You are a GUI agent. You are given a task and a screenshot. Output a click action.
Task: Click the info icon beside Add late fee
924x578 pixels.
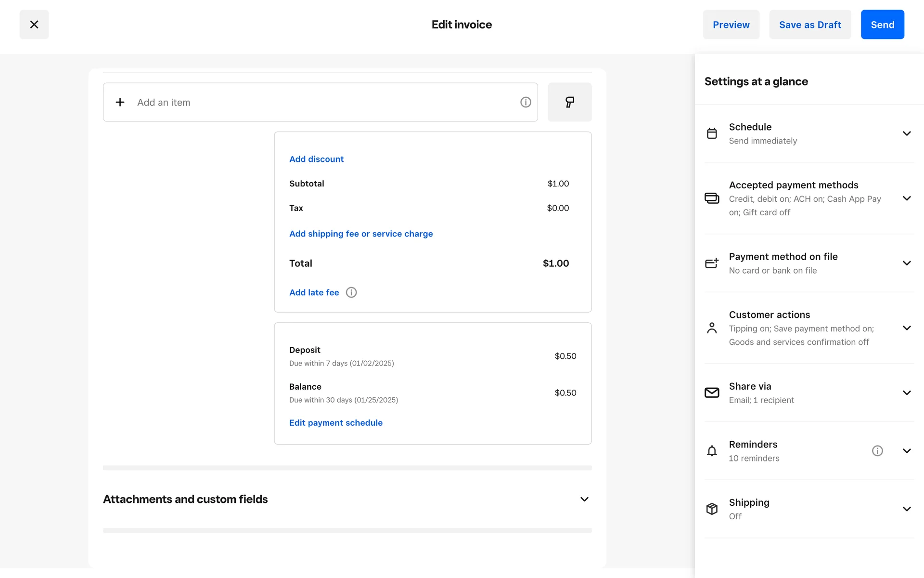click(351, 292)
